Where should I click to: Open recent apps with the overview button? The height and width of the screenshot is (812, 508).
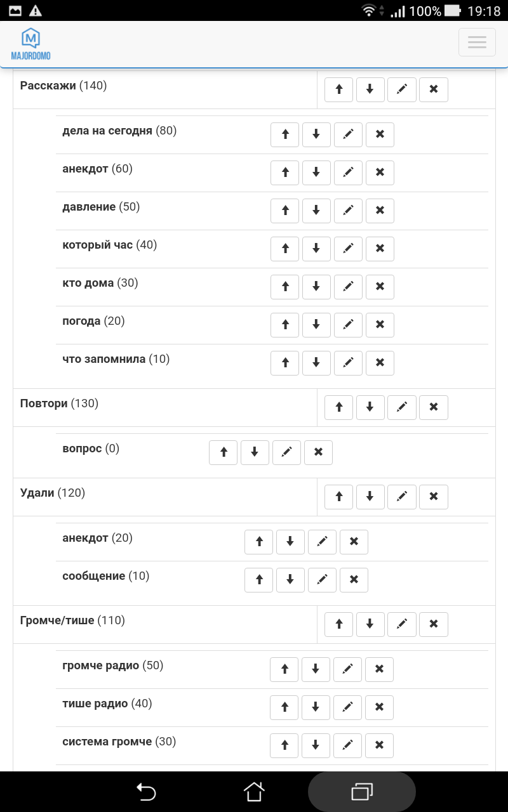click(x=361, y=792)
